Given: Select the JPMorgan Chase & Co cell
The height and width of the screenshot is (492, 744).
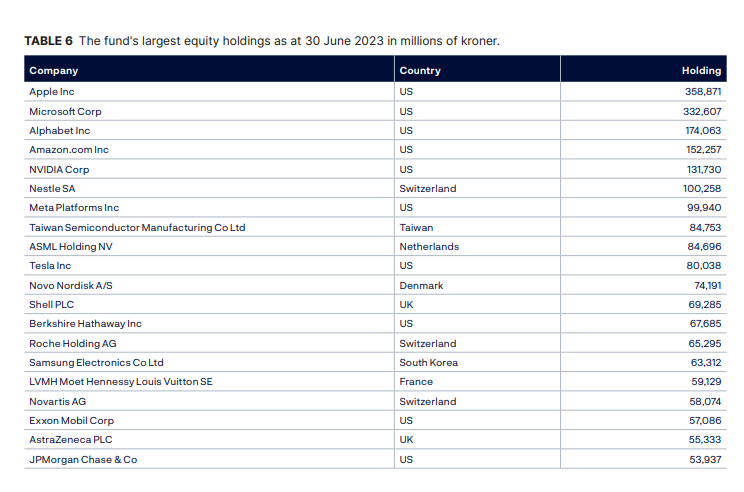Looking at the screenshot, I should pos(83,459).
